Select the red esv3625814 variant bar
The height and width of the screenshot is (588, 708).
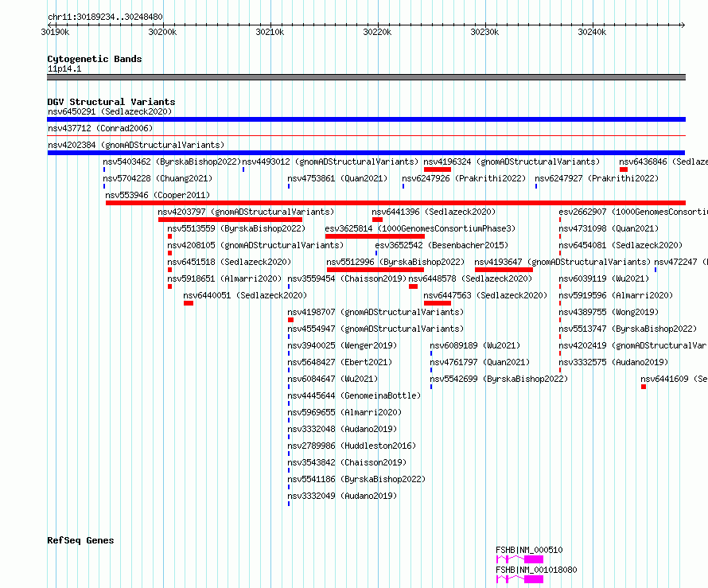pyautogui.click(x=375, y=236)
